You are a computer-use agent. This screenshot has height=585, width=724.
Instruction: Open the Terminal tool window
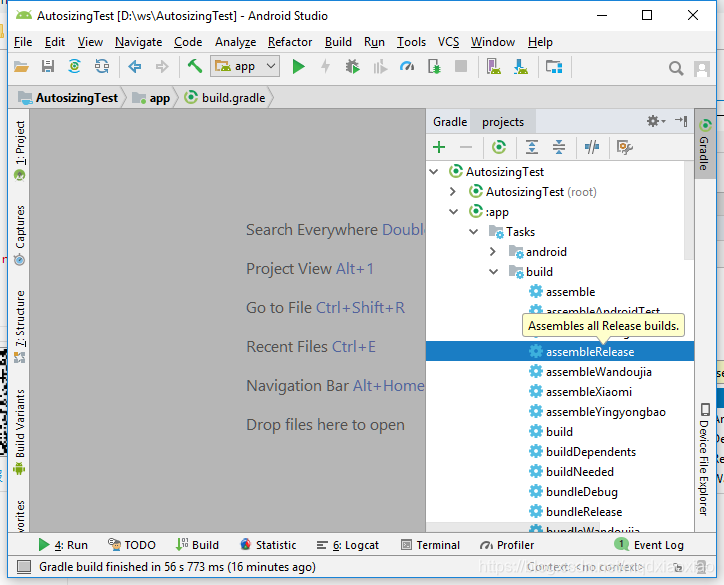[x=430, y=545]
